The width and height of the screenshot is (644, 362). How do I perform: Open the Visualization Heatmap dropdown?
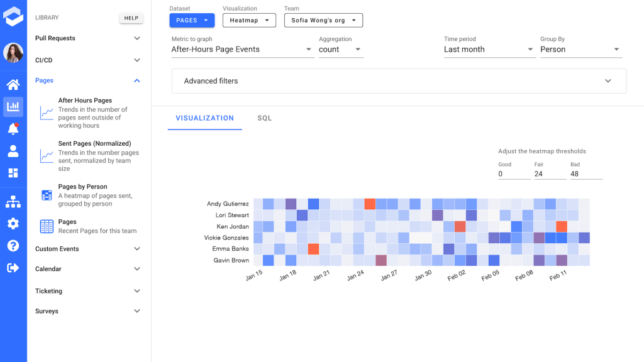(x=249, y=21)
